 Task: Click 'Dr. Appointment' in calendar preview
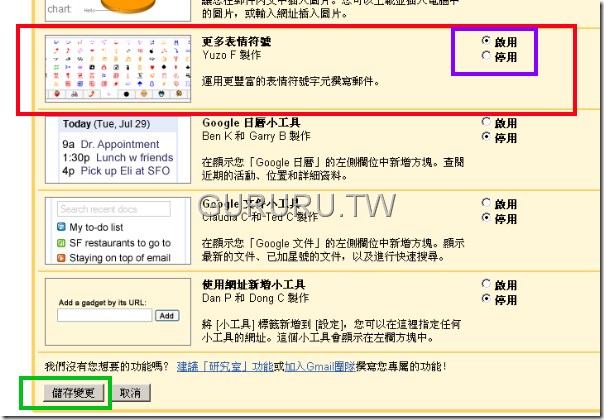120,144
